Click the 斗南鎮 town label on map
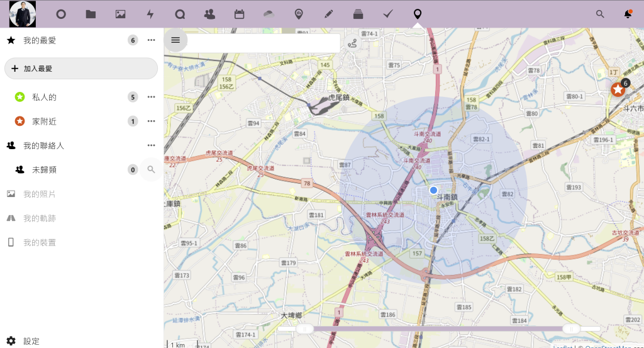Viewport: 644px width, 348px height. 447,197
